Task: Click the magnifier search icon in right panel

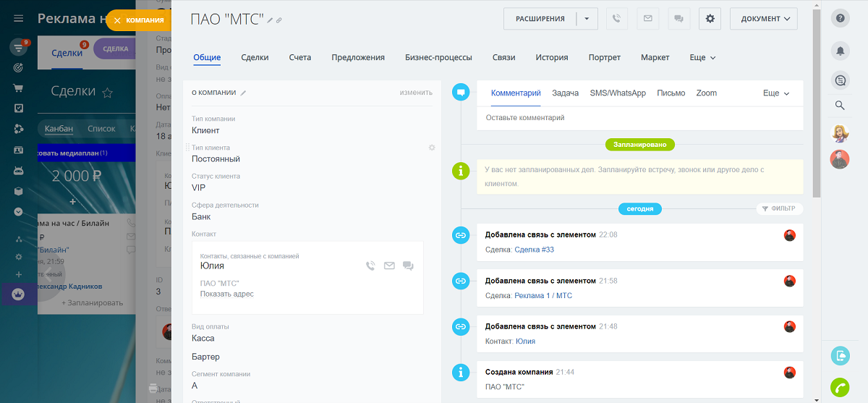Action: tap(840, 106)
